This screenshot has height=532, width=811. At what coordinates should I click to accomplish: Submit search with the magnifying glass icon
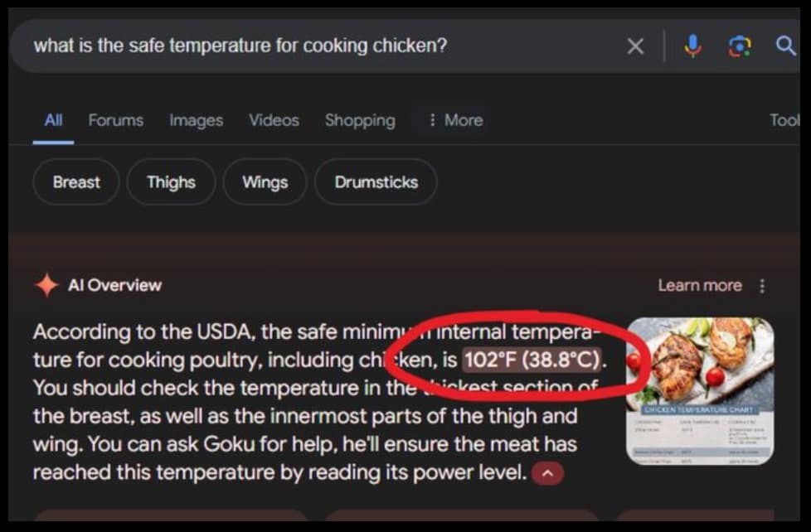(x=785, y=46)
